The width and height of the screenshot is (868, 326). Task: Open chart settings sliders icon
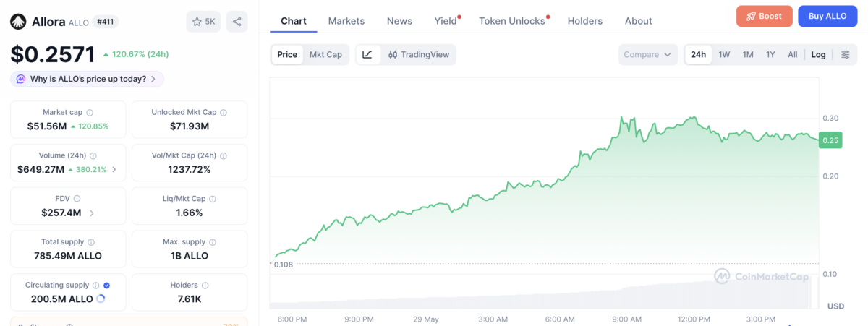pos(845,54)
